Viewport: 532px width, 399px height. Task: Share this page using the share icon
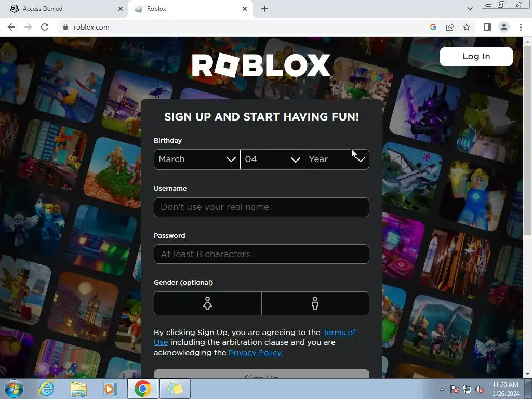450,27
